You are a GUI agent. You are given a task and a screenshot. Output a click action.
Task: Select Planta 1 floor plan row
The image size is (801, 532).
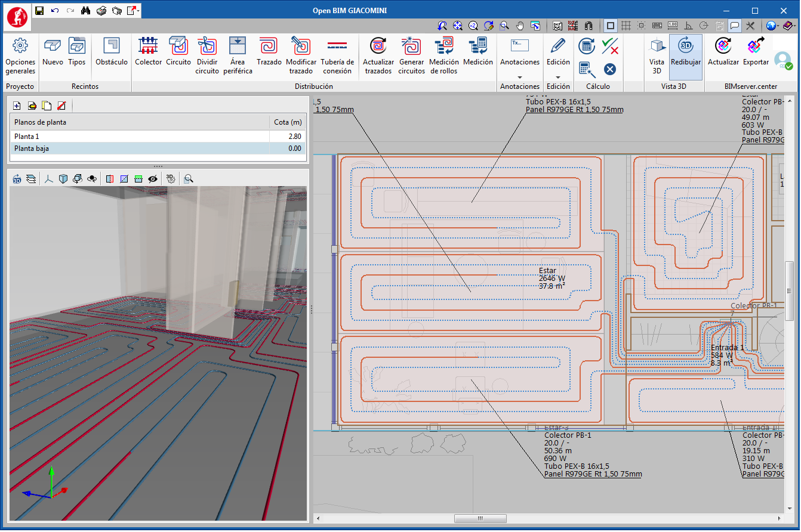[x=158, y=136]
